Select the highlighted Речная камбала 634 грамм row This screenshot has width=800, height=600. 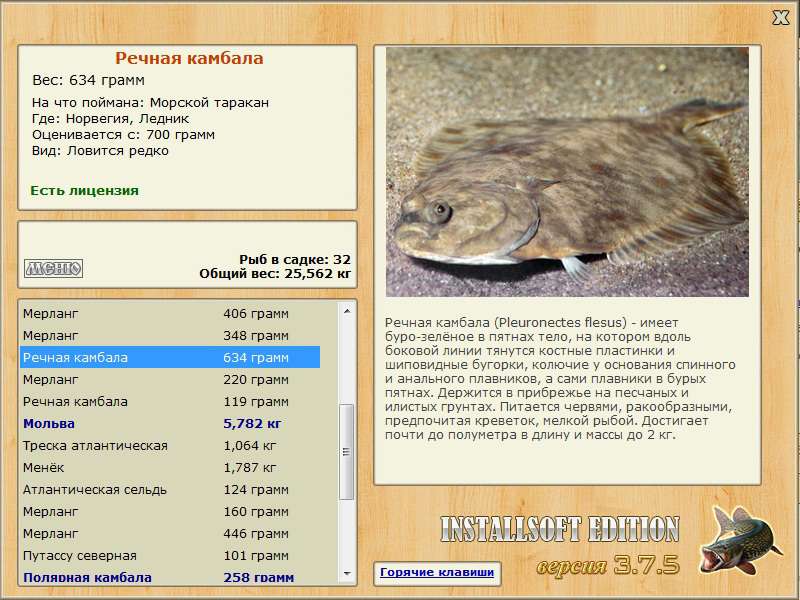coord(170,357)
